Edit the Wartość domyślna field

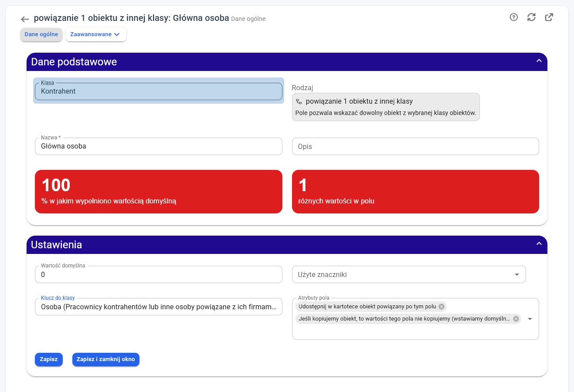(x=159, y=274)
